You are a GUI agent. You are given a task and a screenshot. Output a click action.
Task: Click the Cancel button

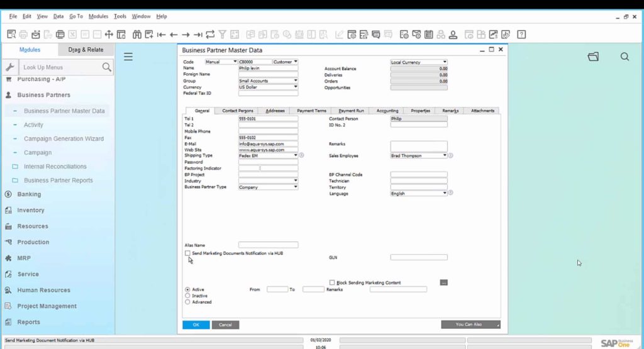coord(225,324)
